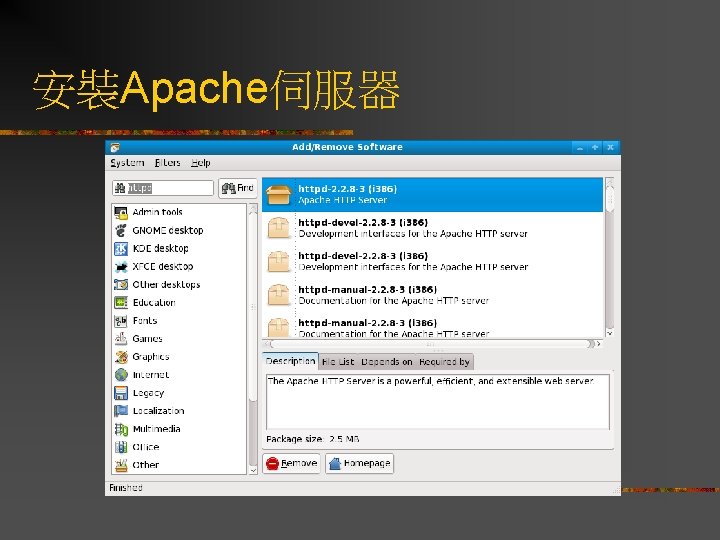
Task: Click the Remove button
Action: click(x=292, y=463)
